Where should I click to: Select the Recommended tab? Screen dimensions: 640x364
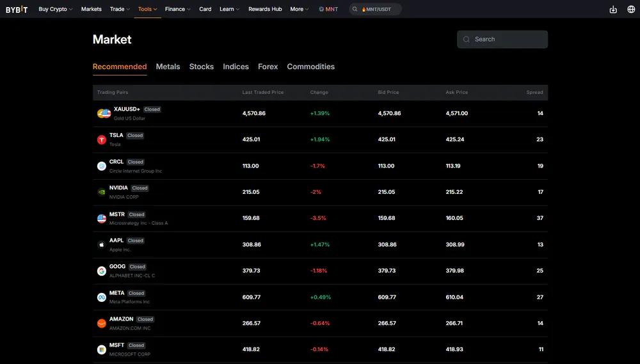(x=120, y=67)
